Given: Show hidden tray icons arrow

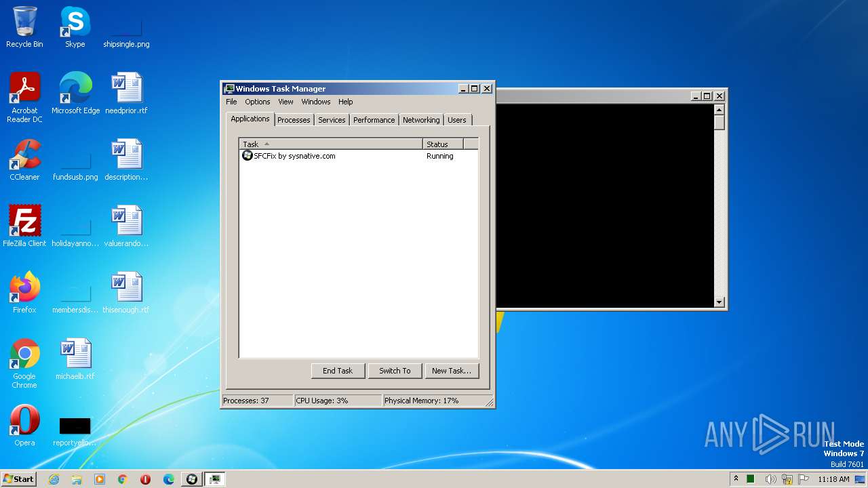Looking at the screenshot, I should pos(736,479).
